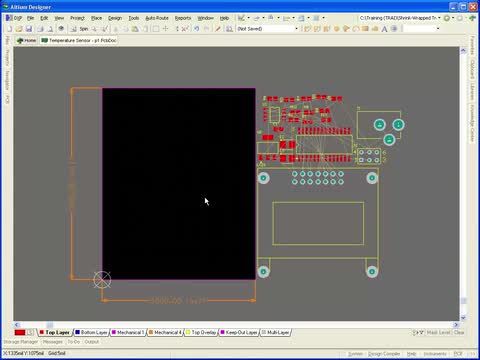480x360 pixels.
Task: Expand the empty filter combo box arrow
Action: click(x=438, y=29)
